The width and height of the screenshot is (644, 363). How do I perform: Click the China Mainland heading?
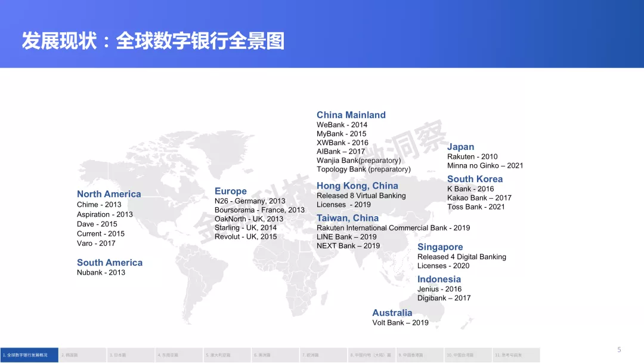click(x=351, y=115)
